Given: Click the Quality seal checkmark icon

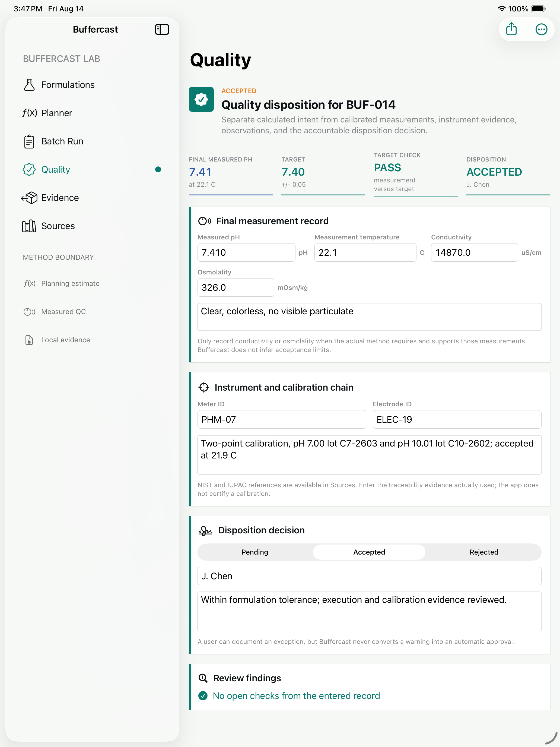Looking at the screenshot, I should pyautogui.click(x=29, y=170).
